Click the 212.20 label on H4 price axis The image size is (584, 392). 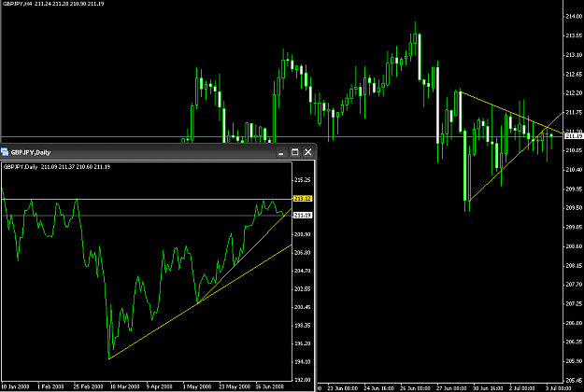point(574,93)
